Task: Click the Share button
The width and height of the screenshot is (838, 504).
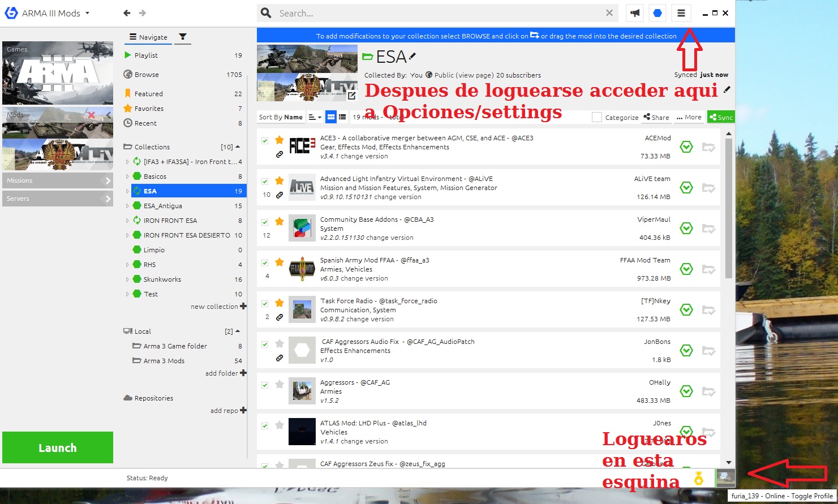Action: (x=656, y=117)
